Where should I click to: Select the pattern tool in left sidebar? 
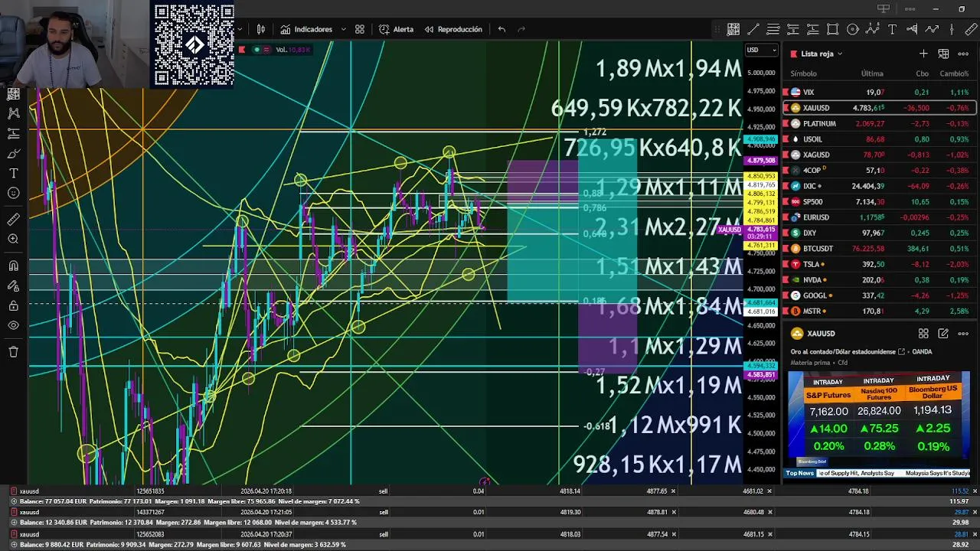(13, 113)
